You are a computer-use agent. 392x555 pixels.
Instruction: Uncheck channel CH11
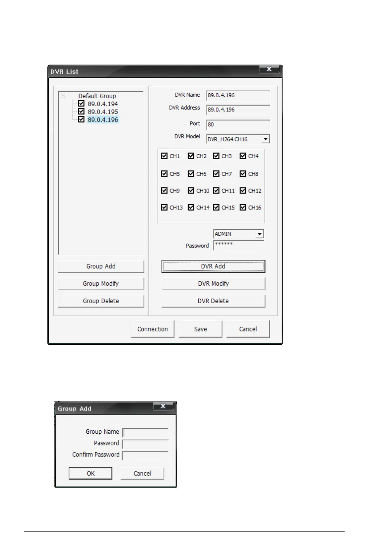click(216, 190)
